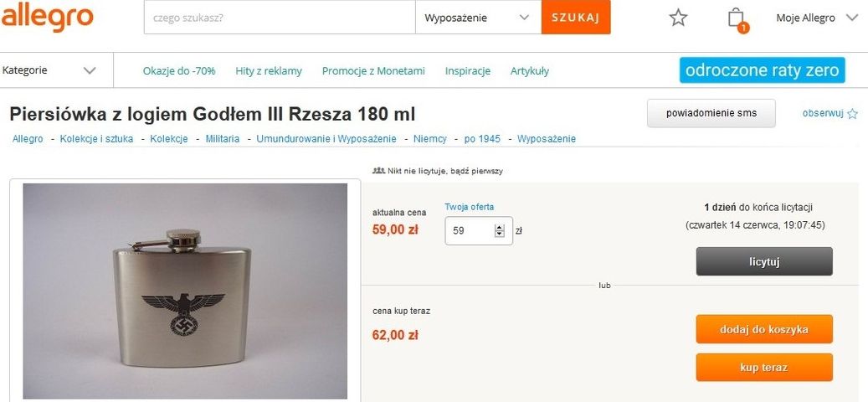Image resolution: width=868 pixels, height=402 pixels.
Task: Click the czego szukasz search field
Action: (280, 17)
